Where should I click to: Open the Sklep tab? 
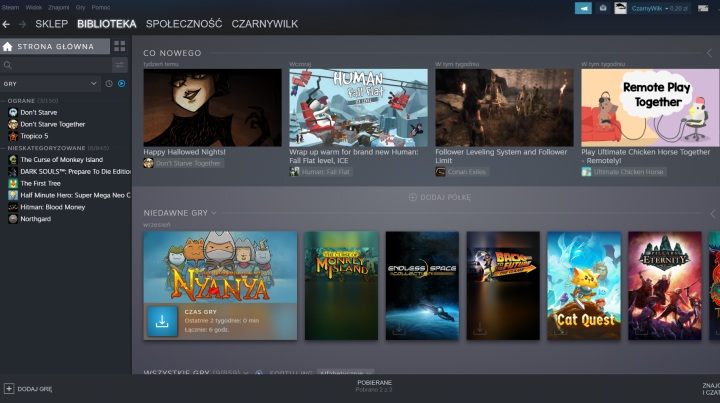click(x=51, y=24)
